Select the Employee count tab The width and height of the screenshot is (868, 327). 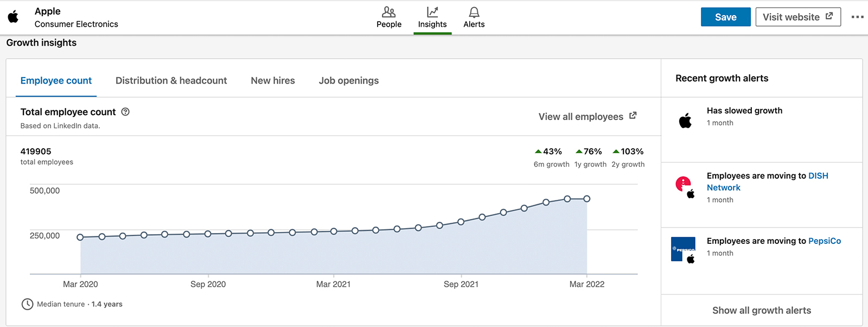click(x=56, y=80)
